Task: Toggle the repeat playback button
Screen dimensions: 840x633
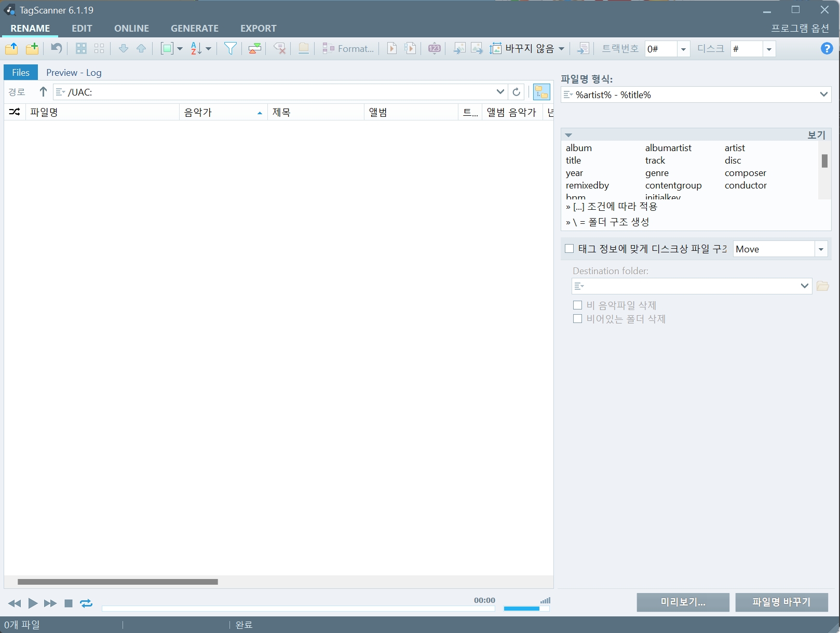Action: click(x=86, y=603)
